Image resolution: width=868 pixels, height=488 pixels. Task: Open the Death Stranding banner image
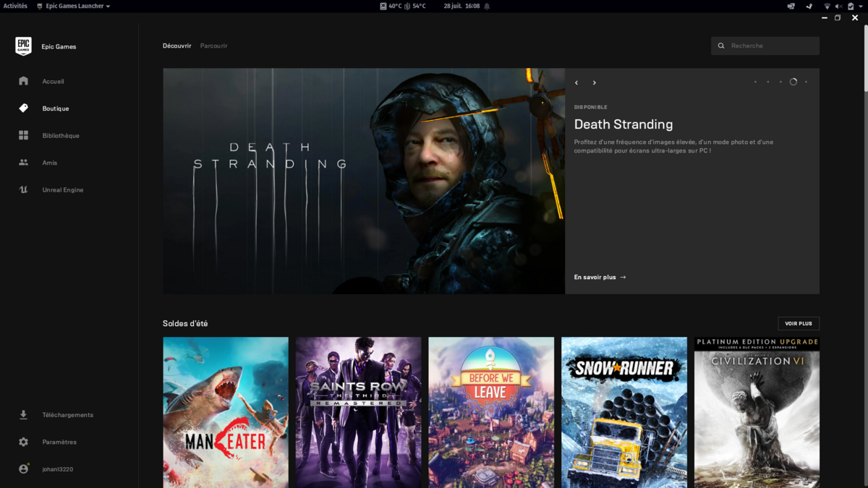coord(364,181)
